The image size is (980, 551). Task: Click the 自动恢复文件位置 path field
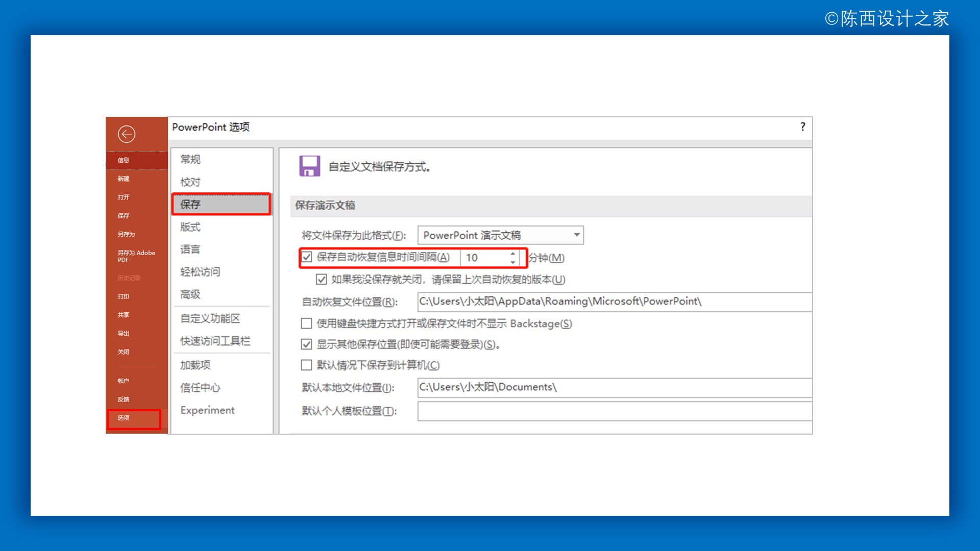[x=615, y=302]
